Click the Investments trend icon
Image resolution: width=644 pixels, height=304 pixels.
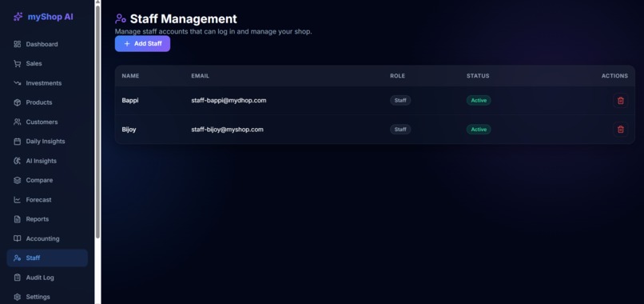[x=18, y=83]
